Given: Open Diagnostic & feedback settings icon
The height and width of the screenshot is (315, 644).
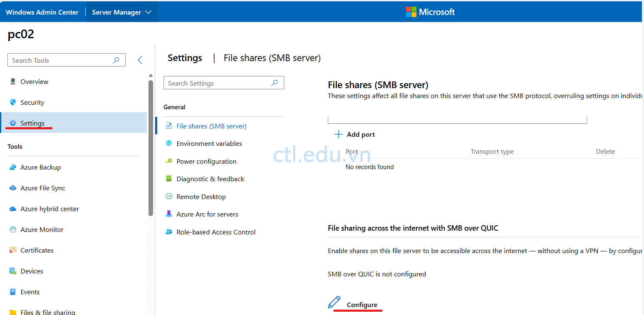Looking at the screenshot, I should point(169,179).
